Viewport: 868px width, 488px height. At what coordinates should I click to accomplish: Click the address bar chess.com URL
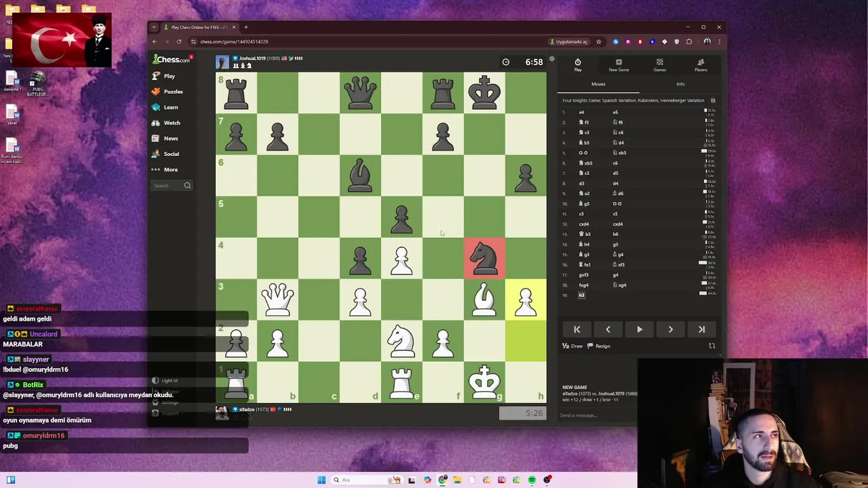tap(234, 41)
